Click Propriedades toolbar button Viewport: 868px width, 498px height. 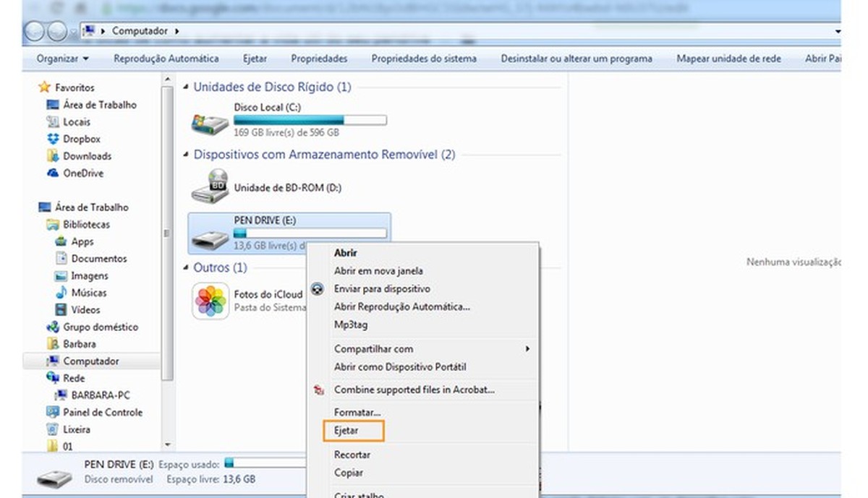[x=319, y=59]
